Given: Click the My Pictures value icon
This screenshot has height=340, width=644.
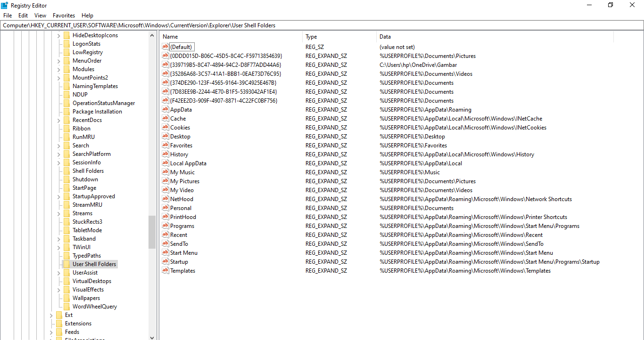Looking at the screenshot, I should point(165,181).
